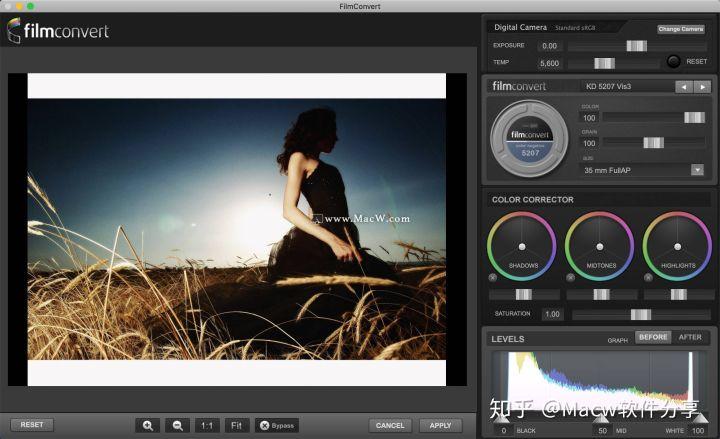Screen dimensions: 720x439
Task: Fit the preview image to window
Action: click(x=237, y=425)
